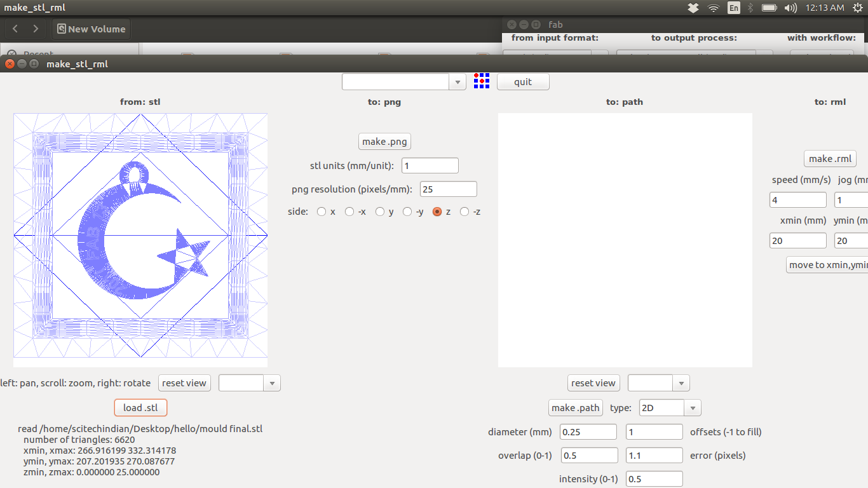Image resolution: width=868 pixels, height=488 pixels.
Task: Click the make .png button
Action: pyautogui.click(x=384, y=142)
